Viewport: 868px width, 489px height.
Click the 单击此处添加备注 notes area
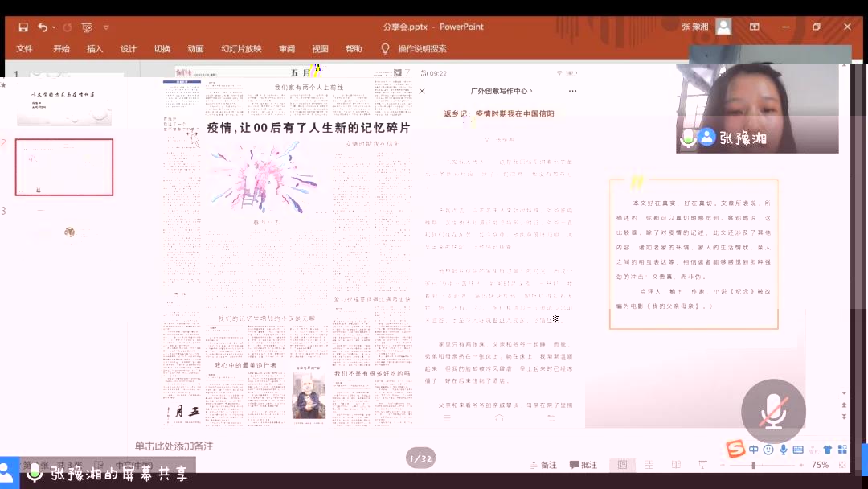click(174, 446)
